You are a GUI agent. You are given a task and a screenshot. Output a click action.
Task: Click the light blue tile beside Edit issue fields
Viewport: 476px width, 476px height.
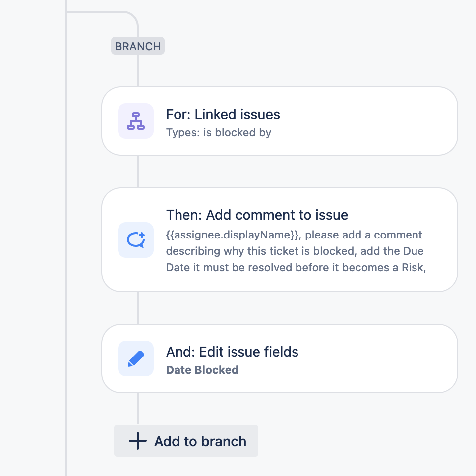[x=135, y=358]
